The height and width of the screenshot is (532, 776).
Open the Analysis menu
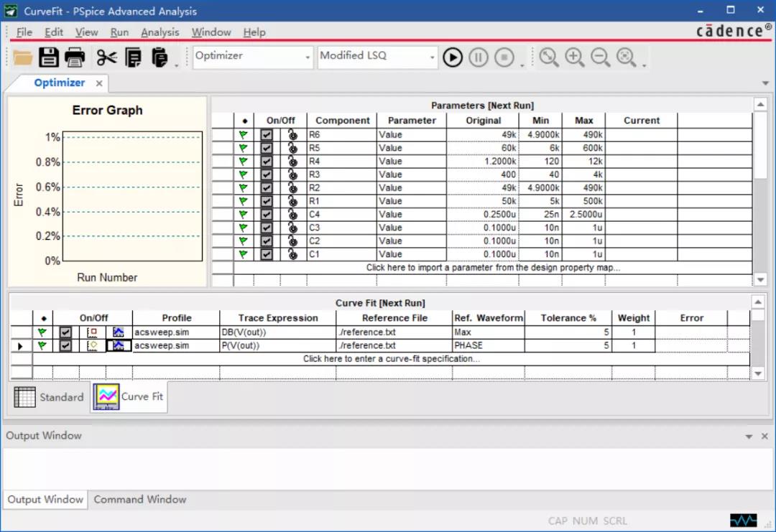click(x=160, y=32)
